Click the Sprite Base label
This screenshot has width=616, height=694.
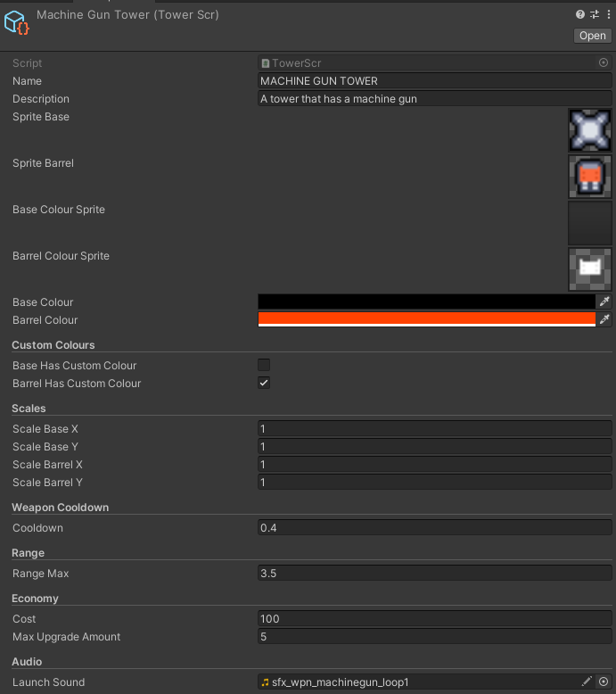click(x=41, y=116)
